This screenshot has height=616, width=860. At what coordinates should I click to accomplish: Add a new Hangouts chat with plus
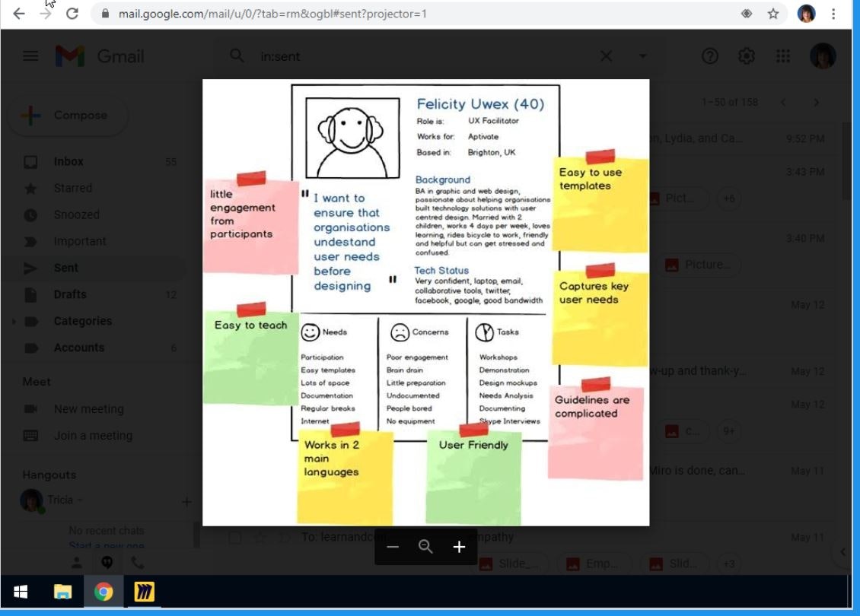click(186, 501)
